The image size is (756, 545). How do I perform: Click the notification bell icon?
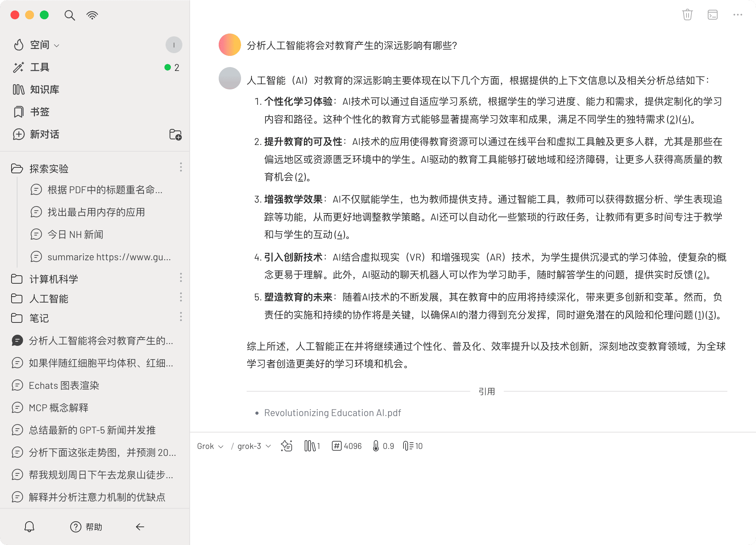(29, 526)
